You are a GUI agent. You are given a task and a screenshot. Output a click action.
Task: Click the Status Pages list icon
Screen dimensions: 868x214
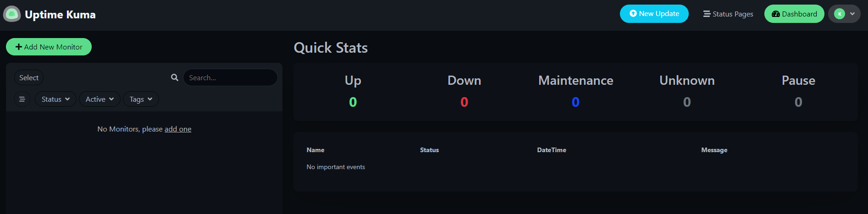pos(707,14)
